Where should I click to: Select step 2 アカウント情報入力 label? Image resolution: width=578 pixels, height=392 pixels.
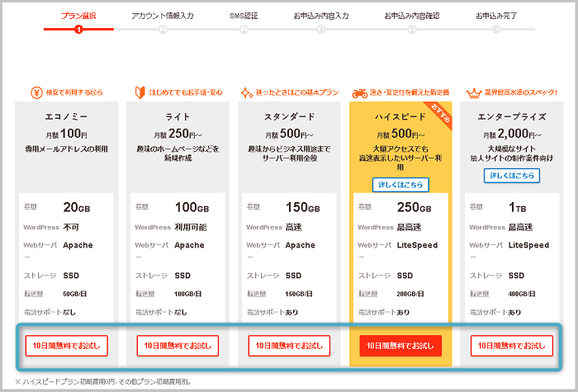(x=162, y=16)
